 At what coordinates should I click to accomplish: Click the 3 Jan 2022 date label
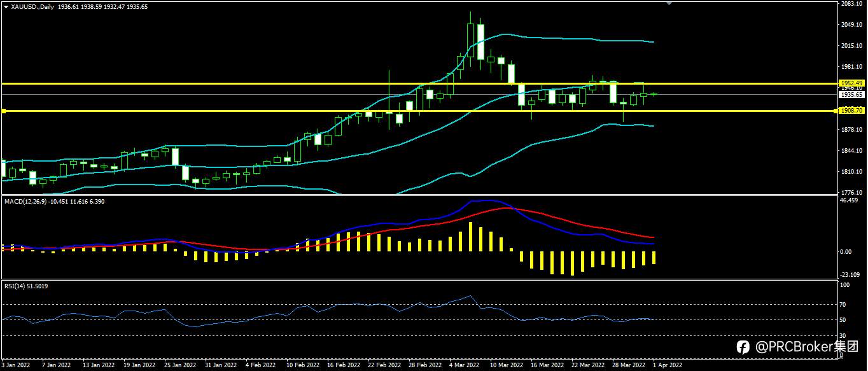tap(15, 366)
